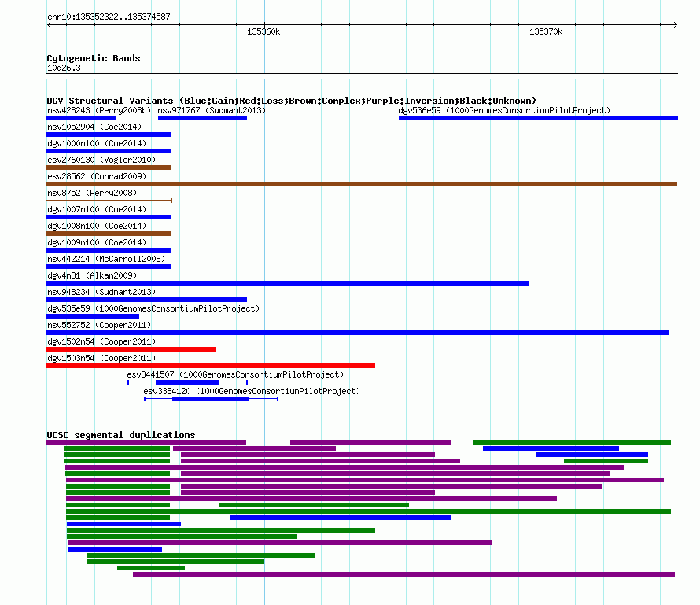Click blue bar under nsv971767

(x=202, y=118)
